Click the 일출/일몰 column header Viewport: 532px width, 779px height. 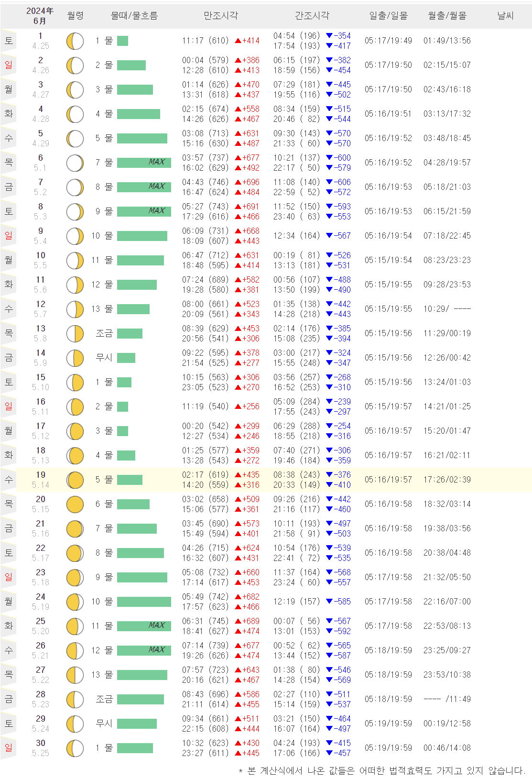click(x=389, y=16)
